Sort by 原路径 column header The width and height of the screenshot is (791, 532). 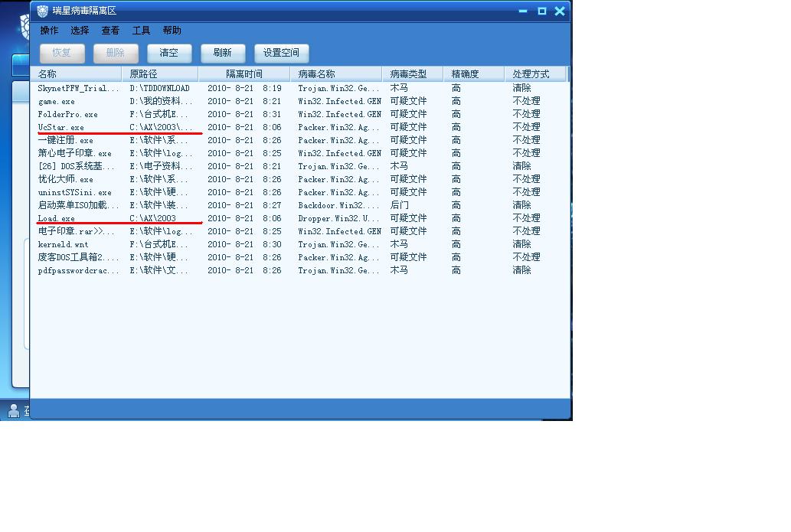[x=160, y=74]
